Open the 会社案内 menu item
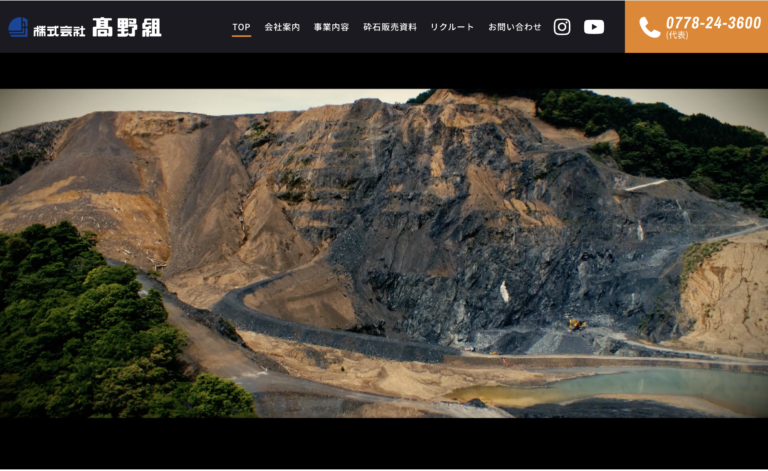Image resolution: width=768 pixels, height=471 pixels. [x=282, y=27]
